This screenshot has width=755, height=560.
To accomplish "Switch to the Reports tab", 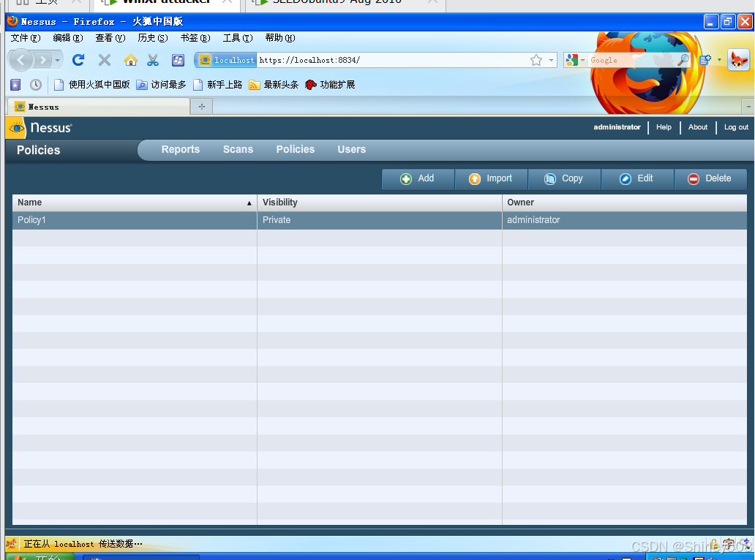I will (181, 150).
